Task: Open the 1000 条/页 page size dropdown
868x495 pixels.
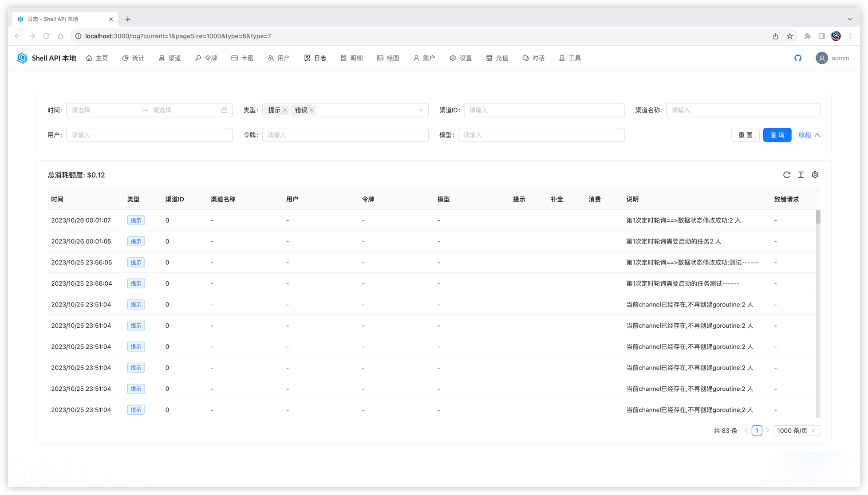Action: pos(797,431)
